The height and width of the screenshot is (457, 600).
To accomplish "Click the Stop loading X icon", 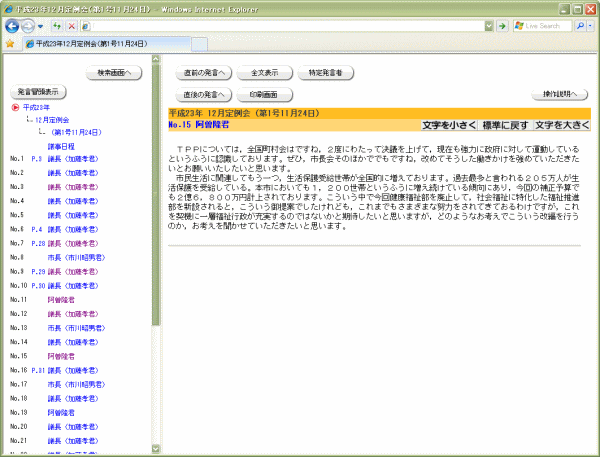I will click(72, 26).
